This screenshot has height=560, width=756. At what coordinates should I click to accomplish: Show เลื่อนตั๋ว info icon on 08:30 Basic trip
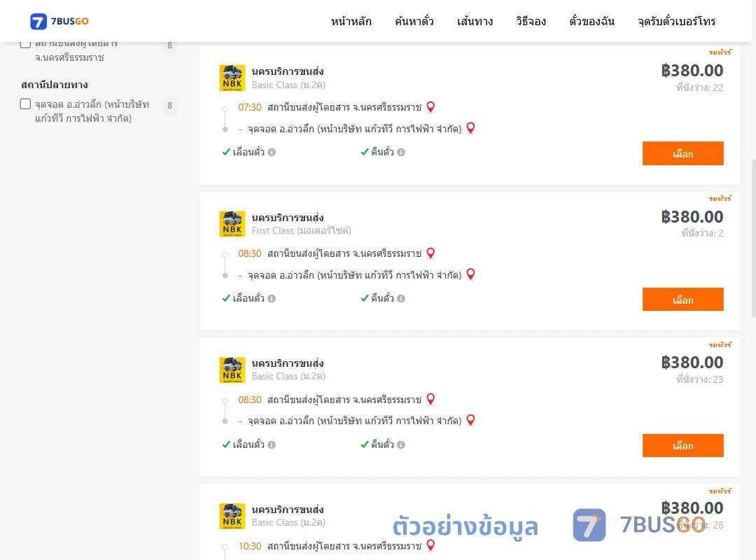(272, 444)
